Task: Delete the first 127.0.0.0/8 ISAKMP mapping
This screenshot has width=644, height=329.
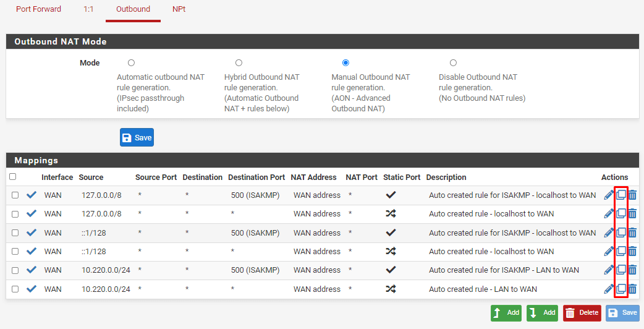Action: [x=632, y=195]
